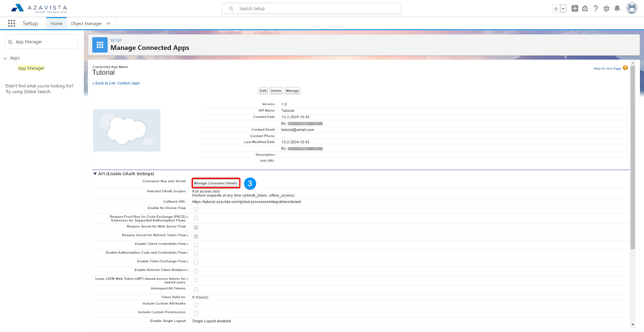Click the Quick Find magnifier icon
Viewport: 644px width, 332px height.
10,42
